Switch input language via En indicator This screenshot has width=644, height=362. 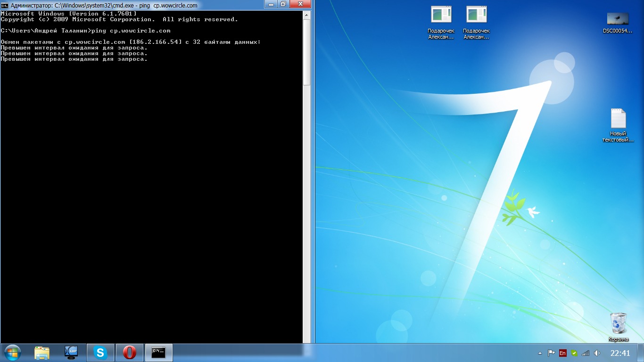tap(562, 353)
